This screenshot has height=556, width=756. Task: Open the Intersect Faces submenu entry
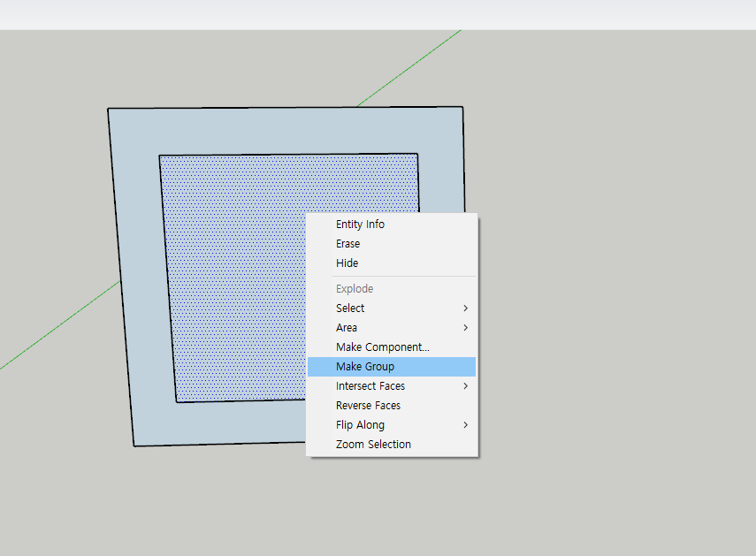[x=392, y=386]
